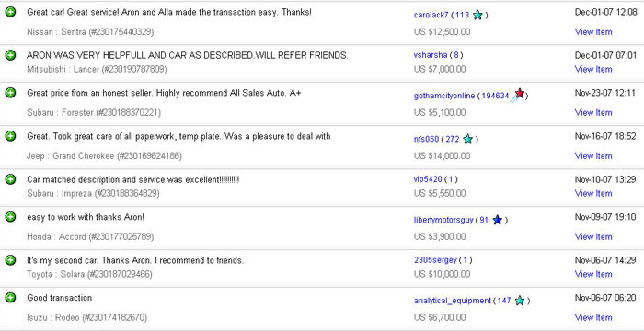The image size is (644, 331).
Task: Open View Item for the Toyota Solara
Action: click(x=593, y=274)
